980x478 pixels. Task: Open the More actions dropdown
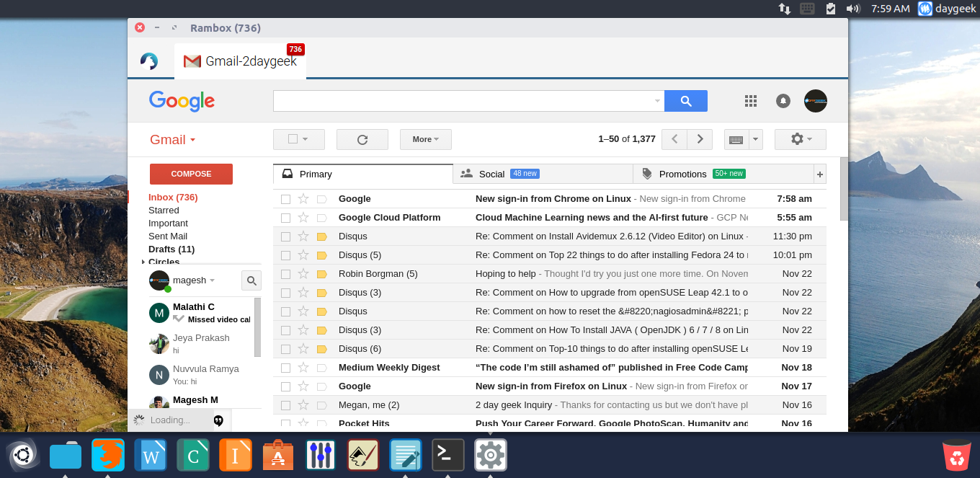tap(425, 139)
